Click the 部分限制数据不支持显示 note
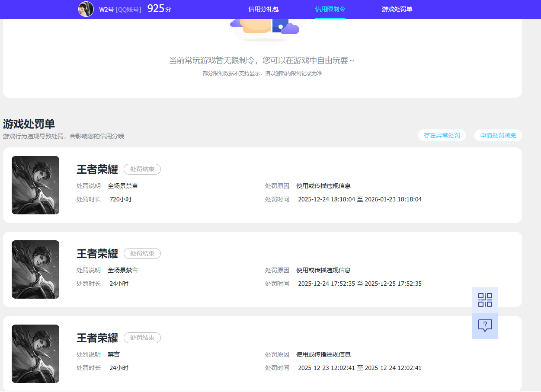Viewport: 541px width, 392px height. [x=262, y=73]
